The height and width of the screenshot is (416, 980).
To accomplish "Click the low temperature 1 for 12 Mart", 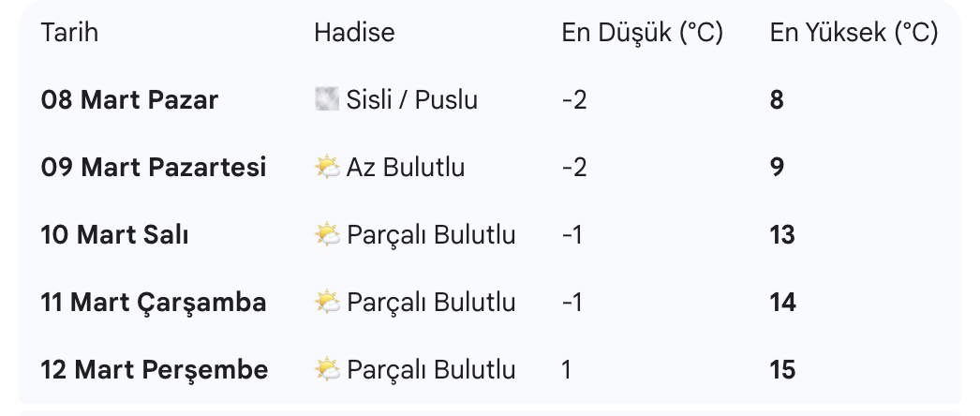I will pos(567,369).
